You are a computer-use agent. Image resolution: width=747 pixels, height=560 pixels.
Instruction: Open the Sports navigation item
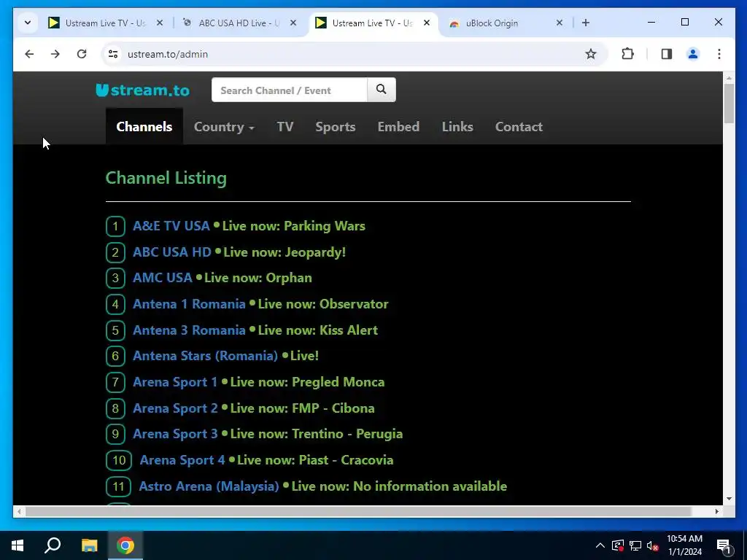click(x=336, y=127)
